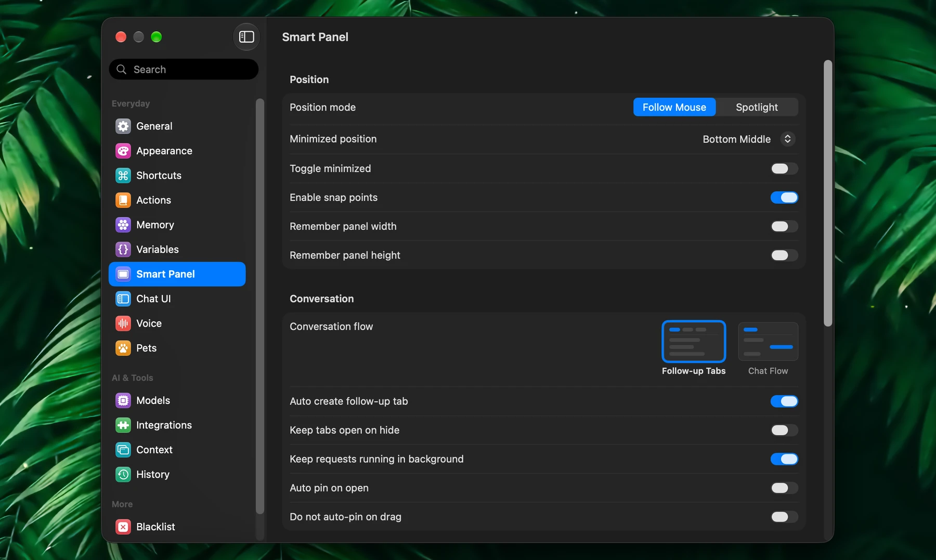Click the Search settings field
Viewport: 936px width, 560px height.
(x=184, y=69)
